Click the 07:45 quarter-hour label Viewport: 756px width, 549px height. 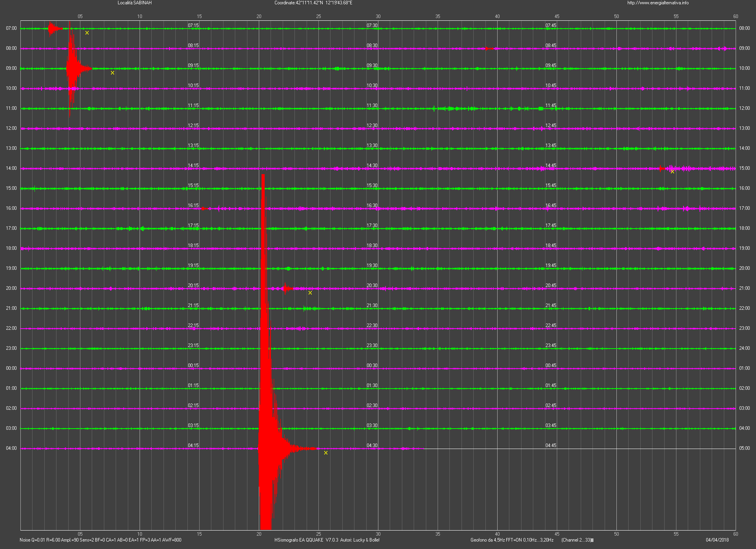pos(551,25)
